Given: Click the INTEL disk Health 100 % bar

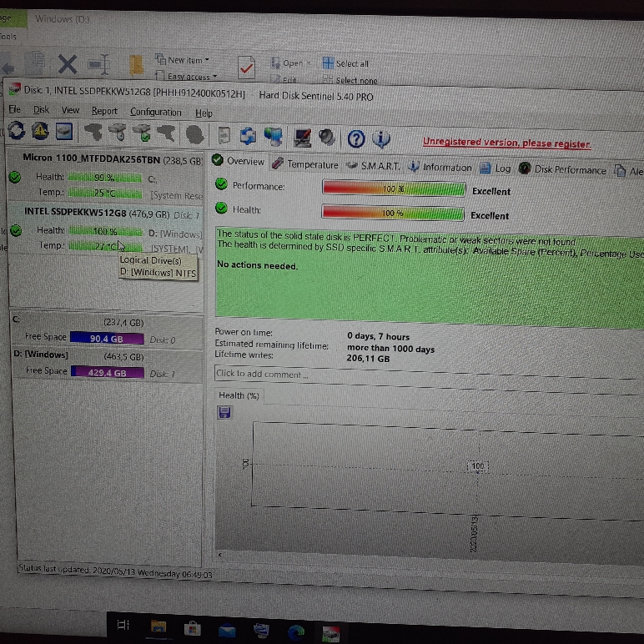Looking at the screenshot, I should tap(106, 231).
